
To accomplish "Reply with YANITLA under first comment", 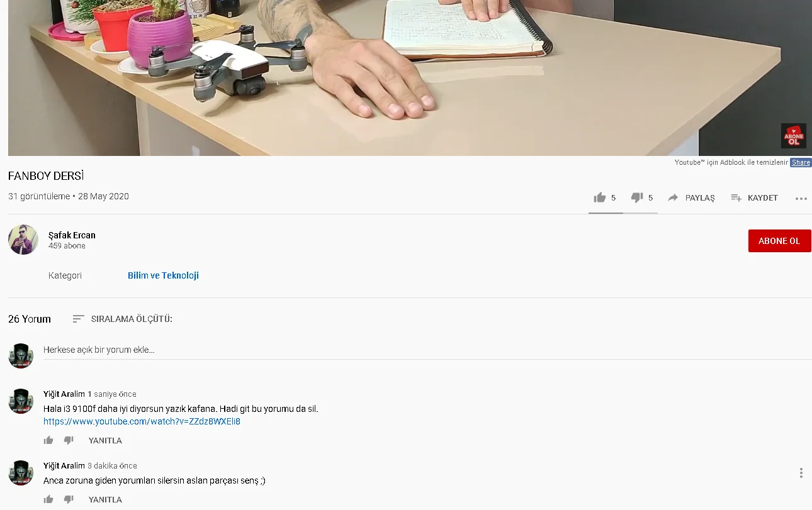I will tap(105, 440).
